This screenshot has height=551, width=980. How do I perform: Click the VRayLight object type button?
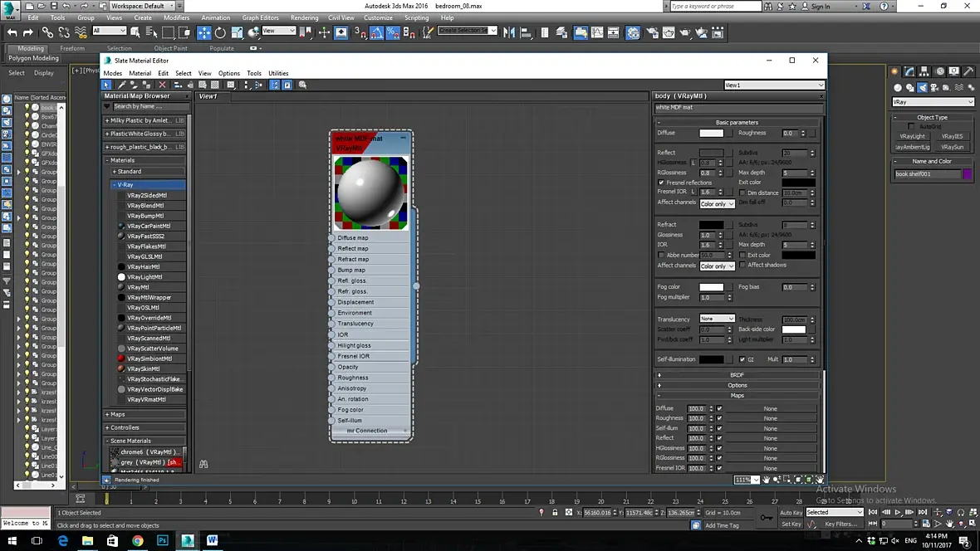(912, 136)
